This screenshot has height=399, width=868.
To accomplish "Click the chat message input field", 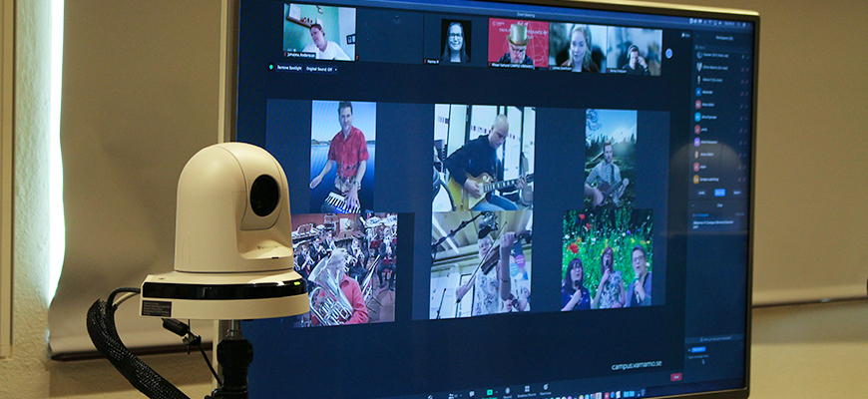I will click(x=714, y=357).
